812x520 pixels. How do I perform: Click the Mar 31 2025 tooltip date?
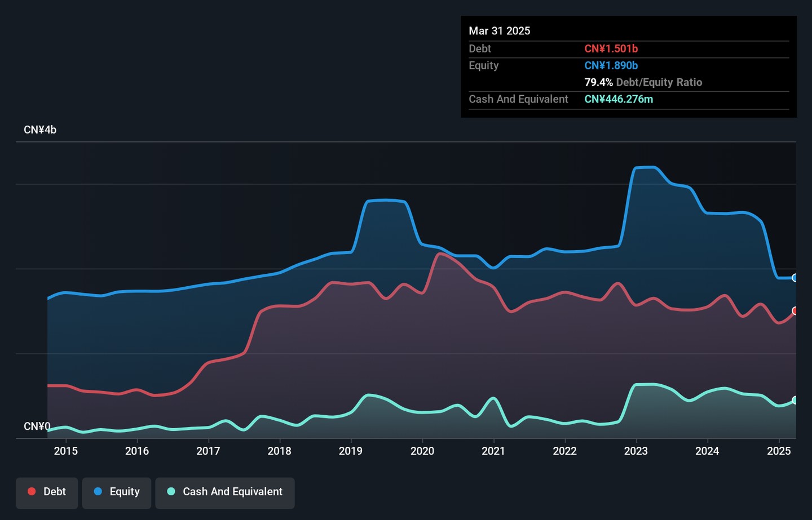tap(499, 31)
